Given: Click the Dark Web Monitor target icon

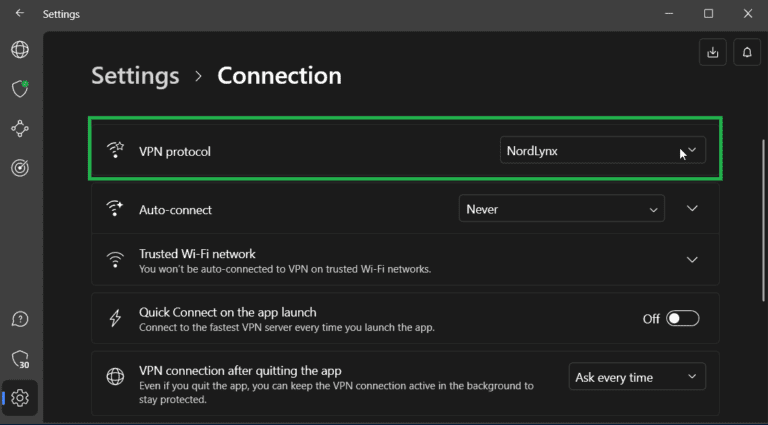Looking at the screenshot, I should (x=20, y=168).
